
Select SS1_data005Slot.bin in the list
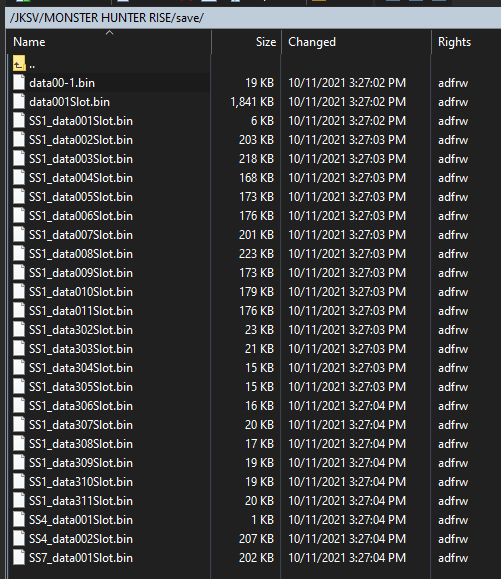coord(81,197)
